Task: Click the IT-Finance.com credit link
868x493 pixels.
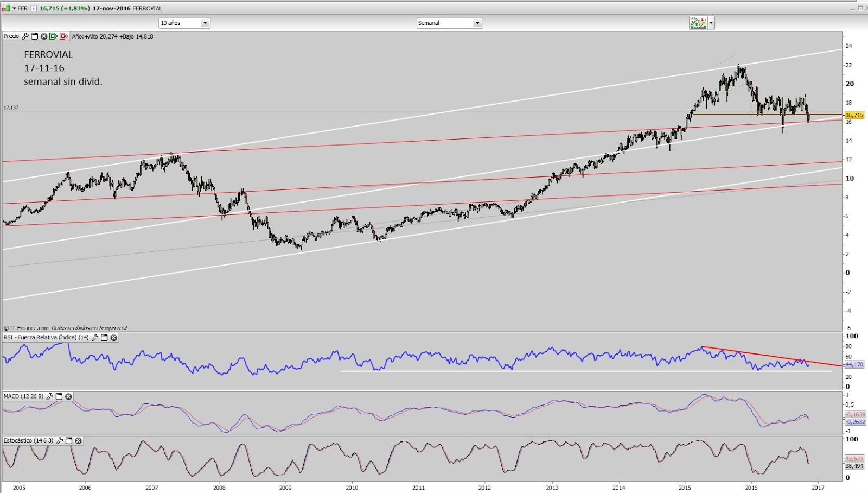Action: [x=26, y=328]
